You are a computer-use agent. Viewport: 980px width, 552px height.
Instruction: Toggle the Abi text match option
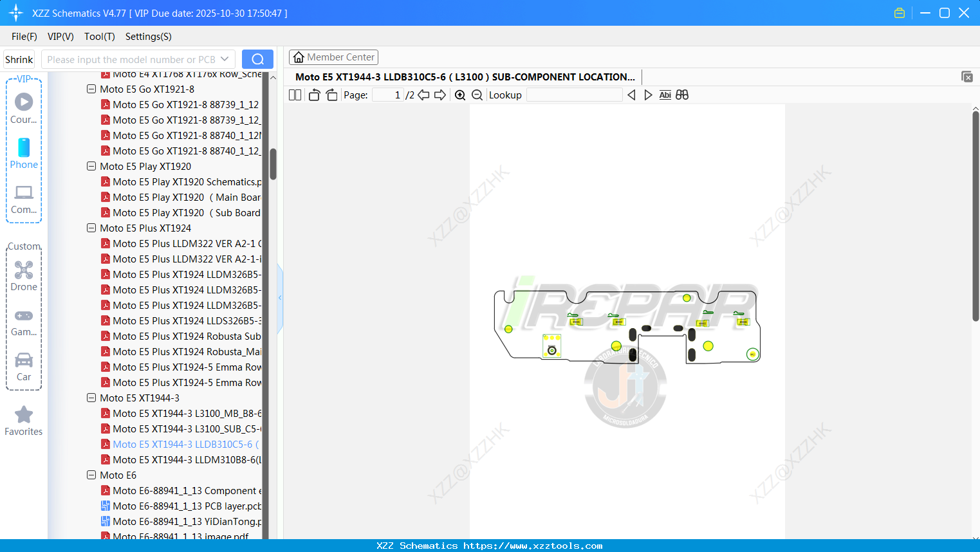point(665,95)
